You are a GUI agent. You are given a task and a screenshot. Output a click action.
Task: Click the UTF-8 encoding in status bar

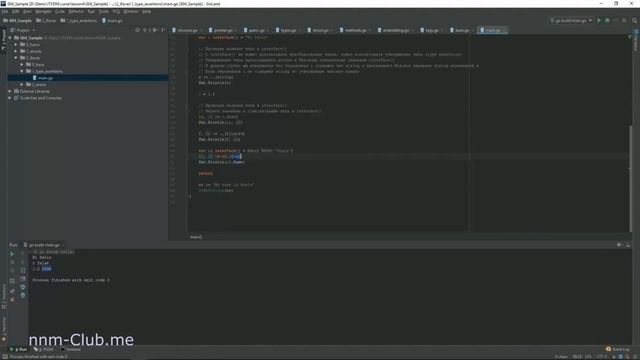(x=602, y=357)
